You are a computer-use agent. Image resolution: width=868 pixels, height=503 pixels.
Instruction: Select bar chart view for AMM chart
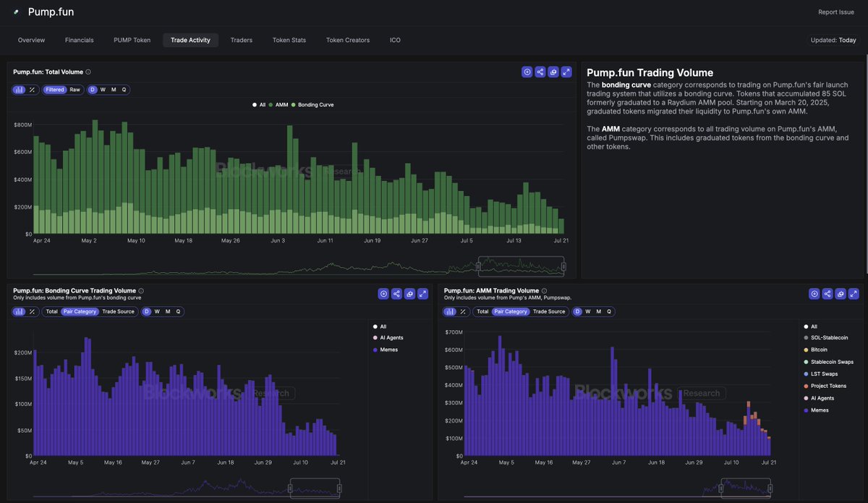click(x=450, y=311)
